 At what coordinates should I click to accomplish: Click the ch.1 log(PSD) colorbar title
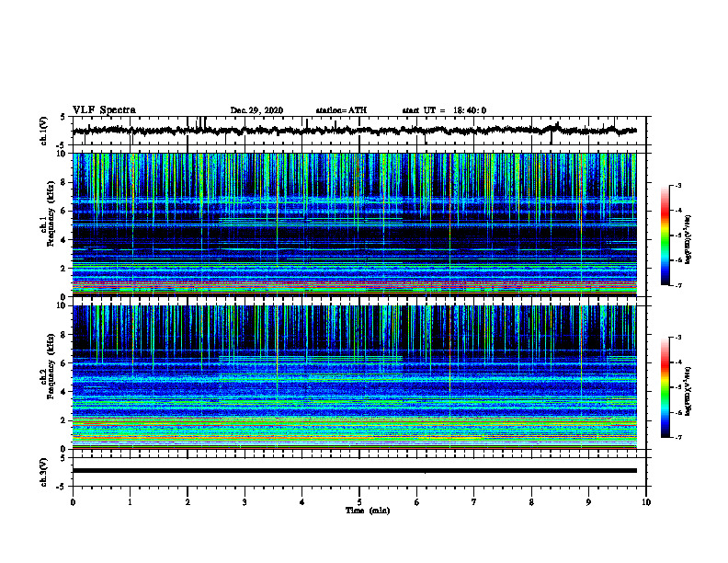pos(688,239)
